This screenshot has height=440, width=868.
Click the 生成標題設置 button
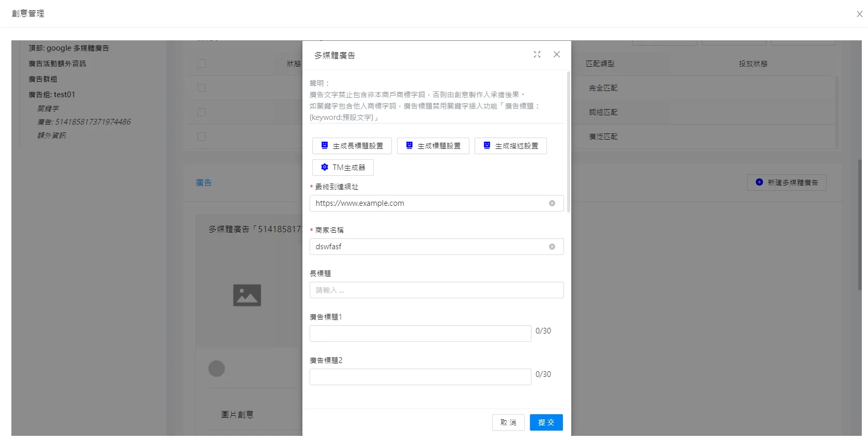pos(433,146)
